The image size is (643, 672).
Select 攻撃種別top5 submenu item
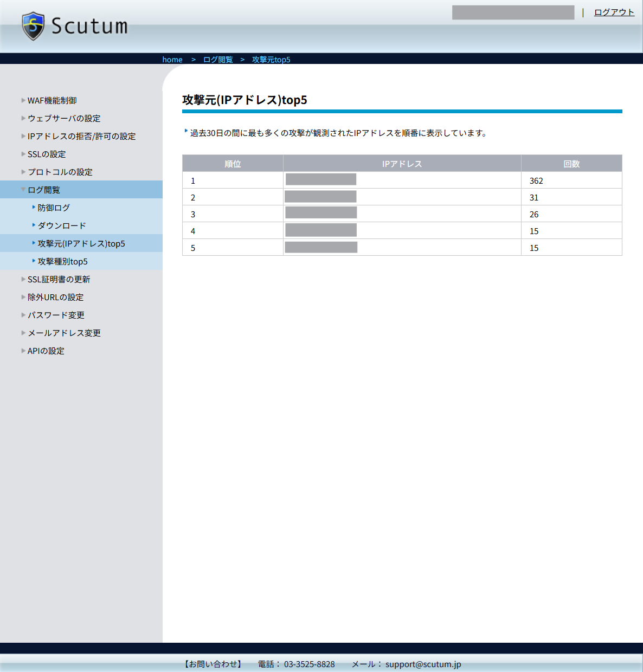point(62,261)
